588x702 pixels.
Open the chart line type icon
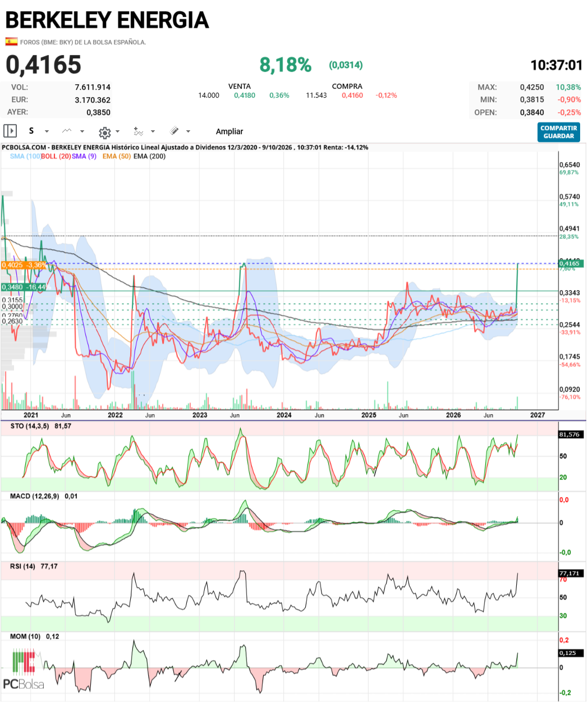pos(67,131)
